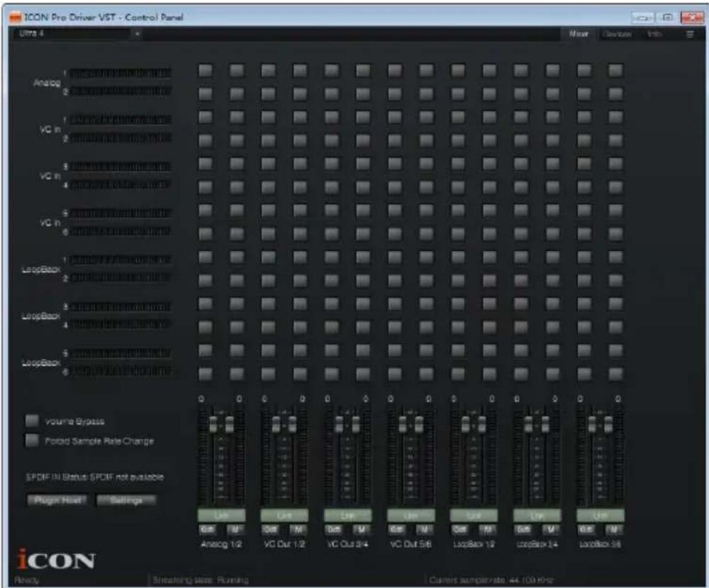
Task: Route Analog 1 to LoopBack 5/6 right output
Action: coord(615,70)
